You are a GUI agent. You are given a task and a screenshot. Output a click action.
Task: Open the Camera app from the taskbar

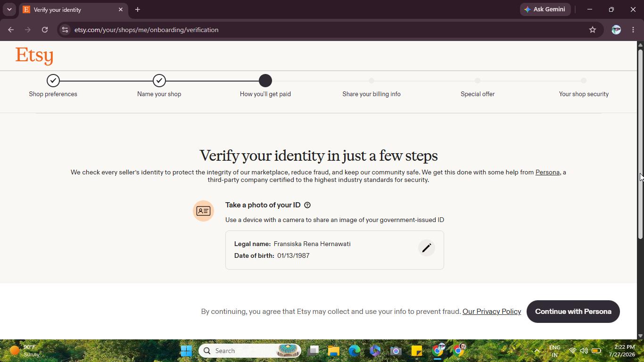(x=396, y=351)
